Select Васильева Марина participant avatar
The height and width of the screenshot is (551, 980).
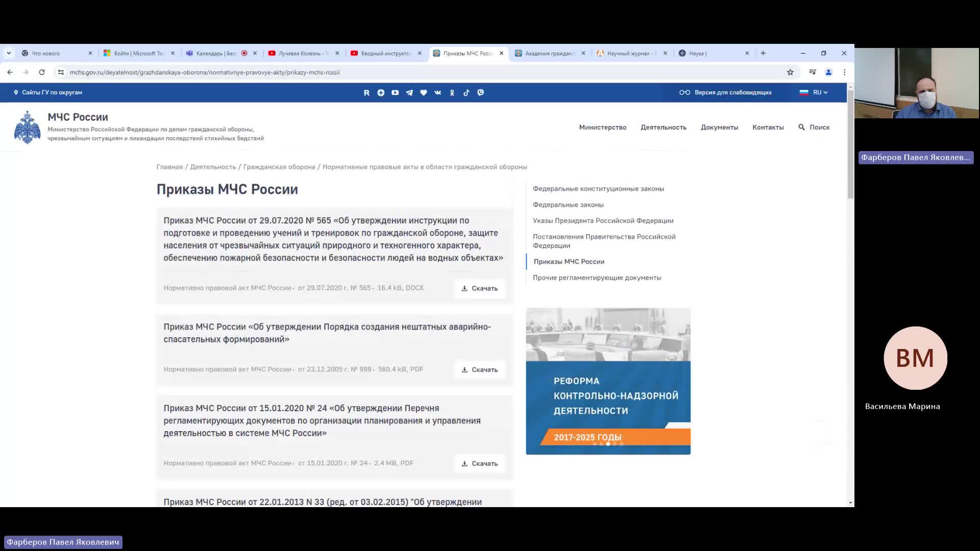point(915,358)
